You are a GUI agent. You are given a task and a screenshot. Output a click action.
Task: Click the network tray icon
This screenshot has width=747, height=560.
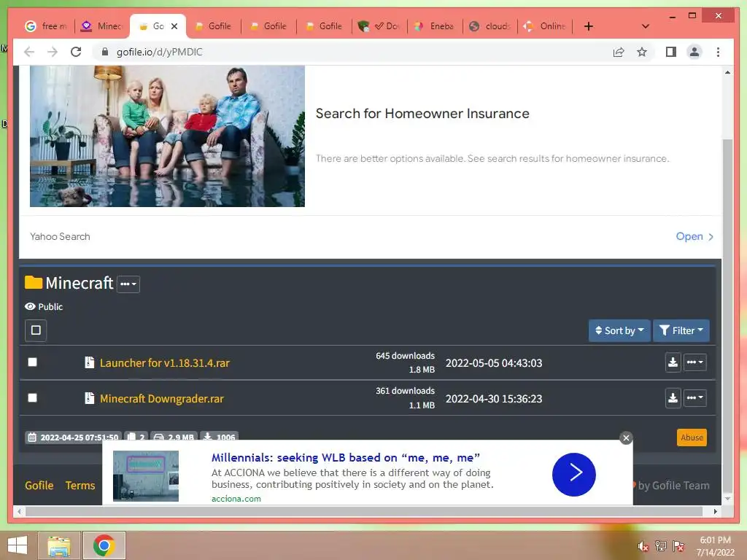pyautogui.click(x=661, y=546)
